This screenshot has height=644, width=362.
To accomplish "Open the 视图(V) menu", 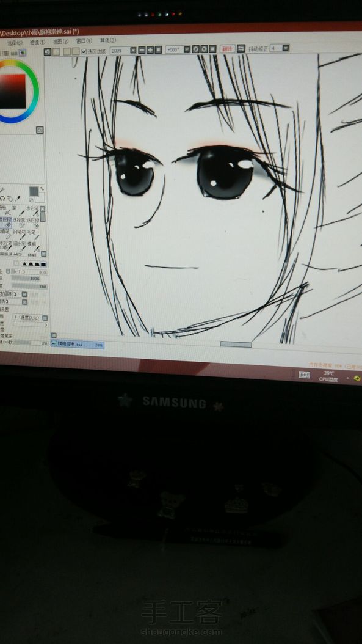I will click(60, 42).
